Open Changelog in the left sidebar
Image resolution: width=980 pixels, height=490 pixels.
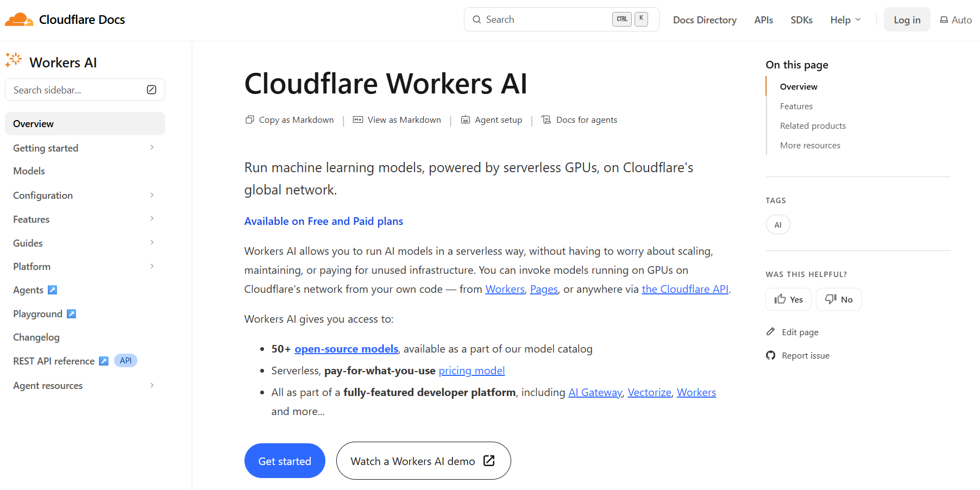[36, 337]
